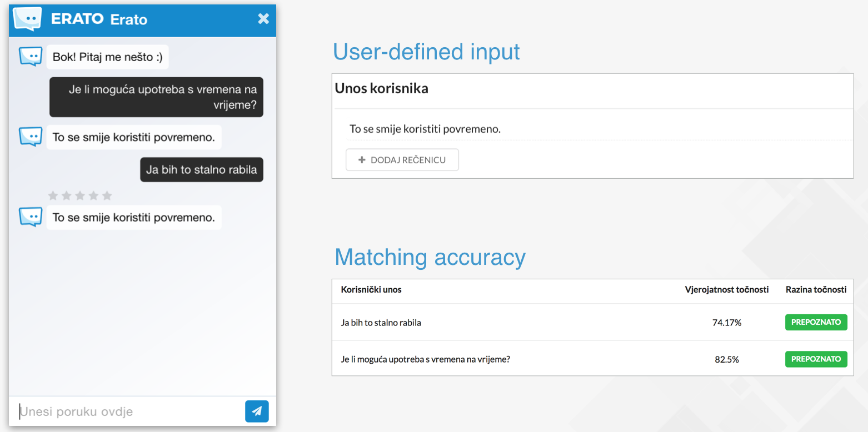Click Prepoznato badge for 'Ja bih to stalno rabila'
The height and width of the screenshot is (432, 868).
coord(816,322)
